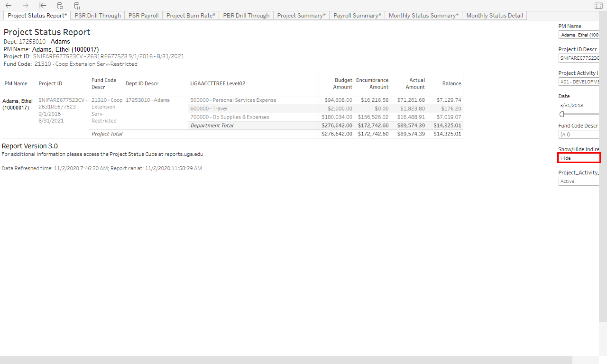This screenshot has width=607, height=364.
Task: Click the refresh data icon
Action: tap(60, 6)
